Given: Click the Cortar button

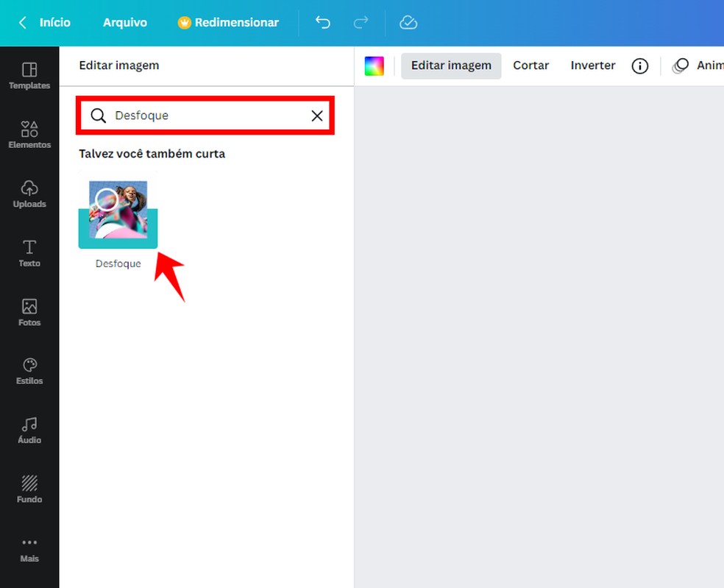Looking at the screenshot, I should 531,65.
